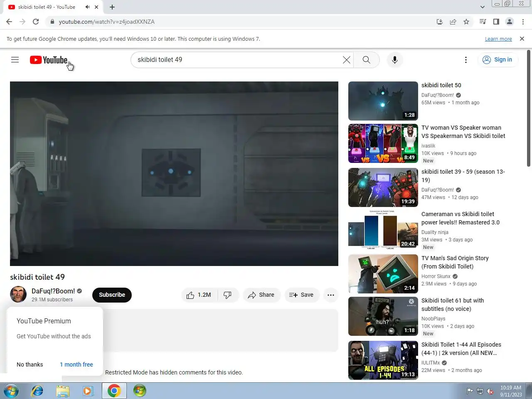Click the page vertical scrollbar
The image size is (532, 399).
[529, 108]
